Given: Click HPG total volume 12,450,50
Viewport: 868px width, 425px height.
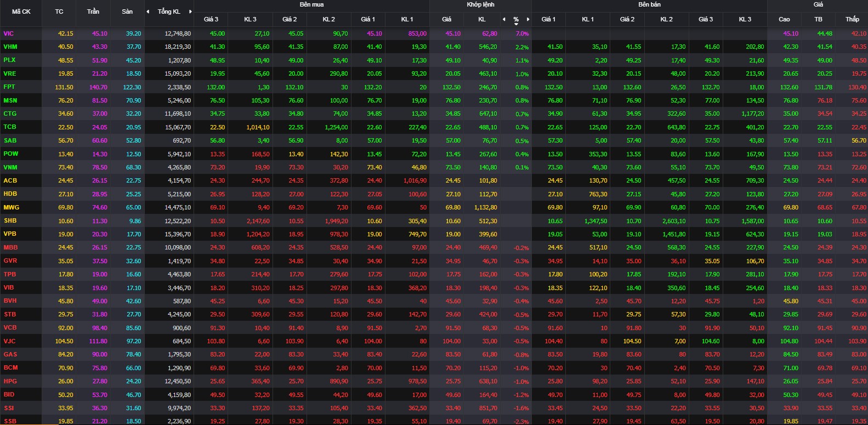Looking at the screenshot, I should [178, 381].
